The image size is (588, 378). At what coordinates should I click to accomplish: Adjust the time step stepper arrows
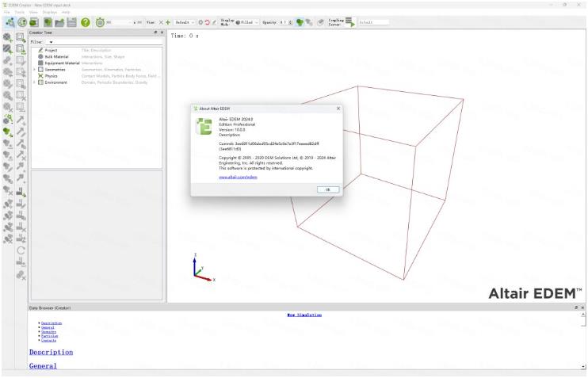(134, 22)
